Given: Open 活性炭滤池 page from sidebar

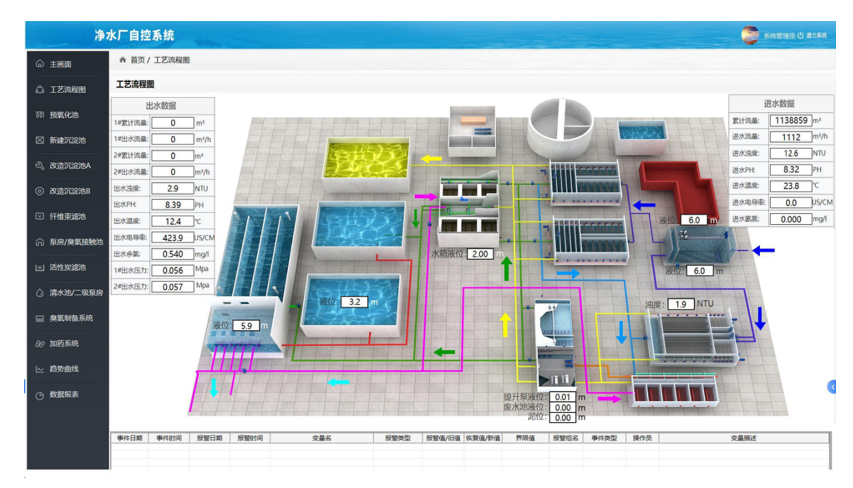Looking at the screenshot, I should click(x=67, y=267).
